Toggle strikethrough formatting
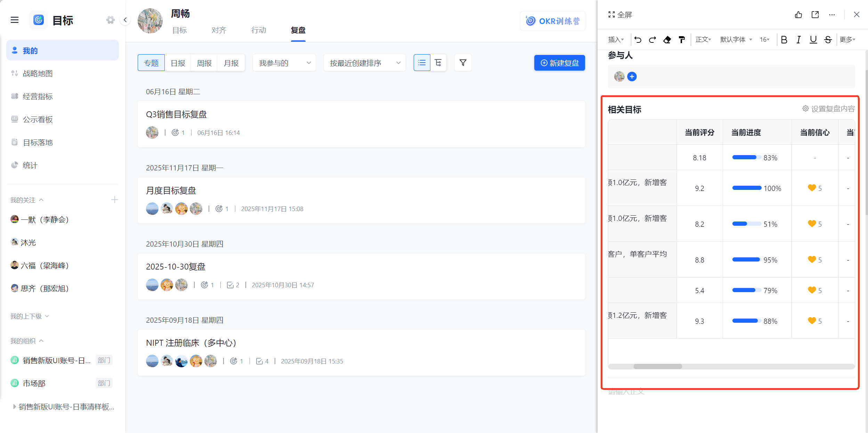The height and width of the screenshot is (433, 868). [x=828, y=40]
